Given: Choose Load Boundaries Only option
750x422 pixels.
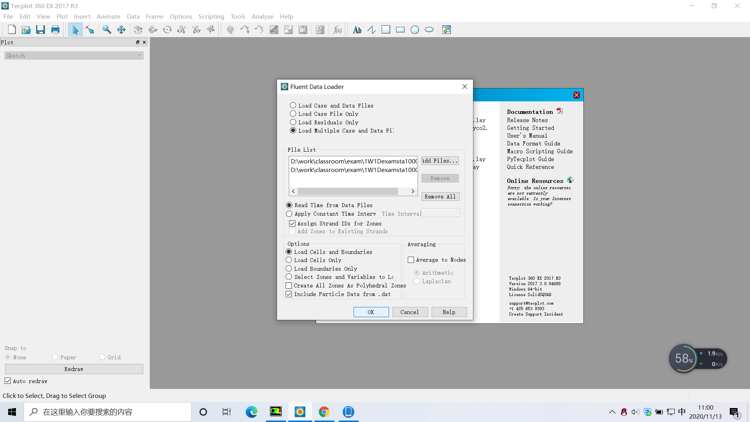Looking at the screenshot, I should point(289,269).
